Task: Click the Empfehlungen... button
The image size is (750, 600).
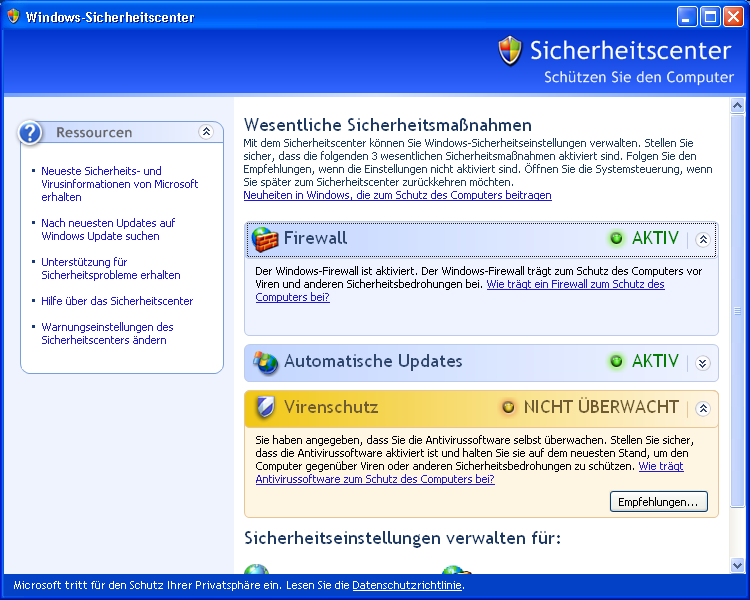Action: coord(659,502)
